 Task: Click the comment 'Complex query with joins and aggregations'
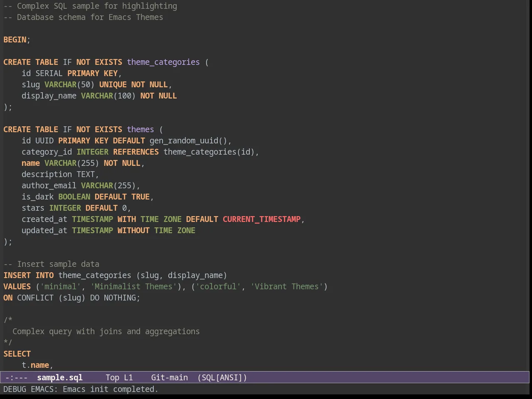tap(106, 331)
